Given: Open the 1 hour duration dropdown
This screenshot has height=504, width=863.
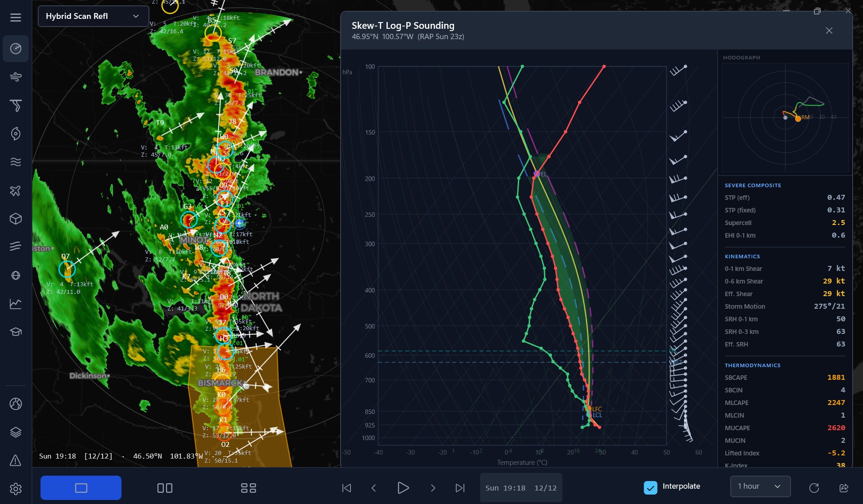Looking at the screenshot, I should 760,486.
